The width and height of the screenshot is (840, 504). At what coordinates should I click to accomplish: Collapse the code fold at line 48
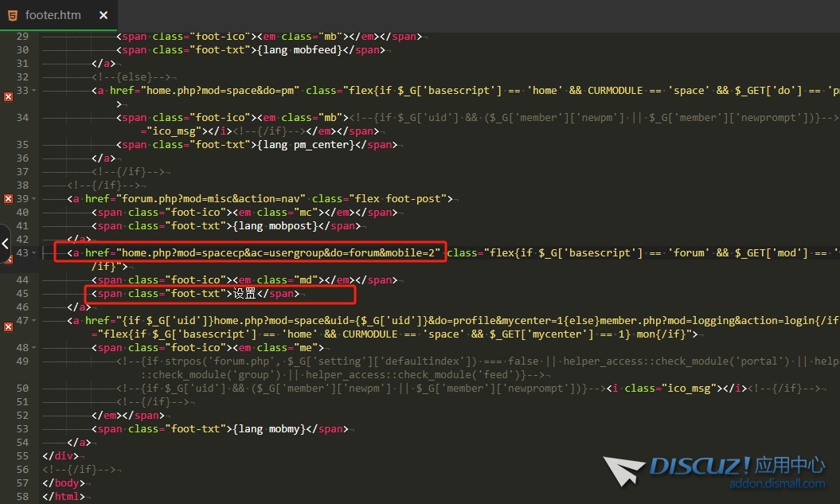[x=33, y=348]
